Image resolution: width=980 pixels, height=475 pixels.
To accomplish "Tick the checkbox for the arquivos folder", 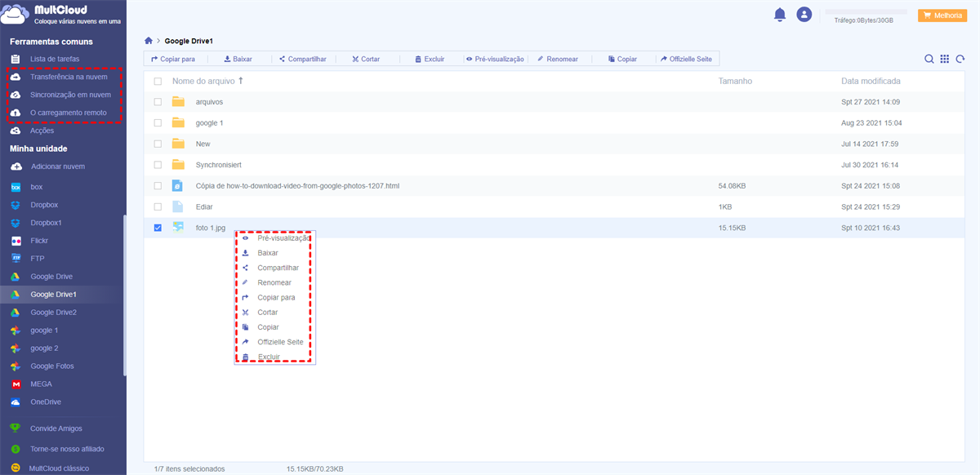I will tap(158, 102).
